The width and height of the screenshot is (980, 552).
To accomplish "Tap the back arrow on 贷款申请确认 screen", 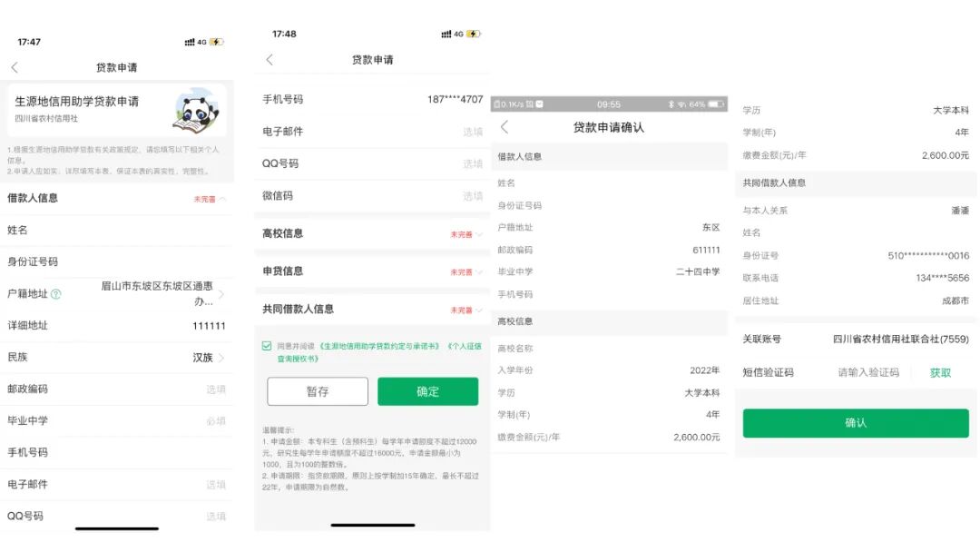I will 505,129.
